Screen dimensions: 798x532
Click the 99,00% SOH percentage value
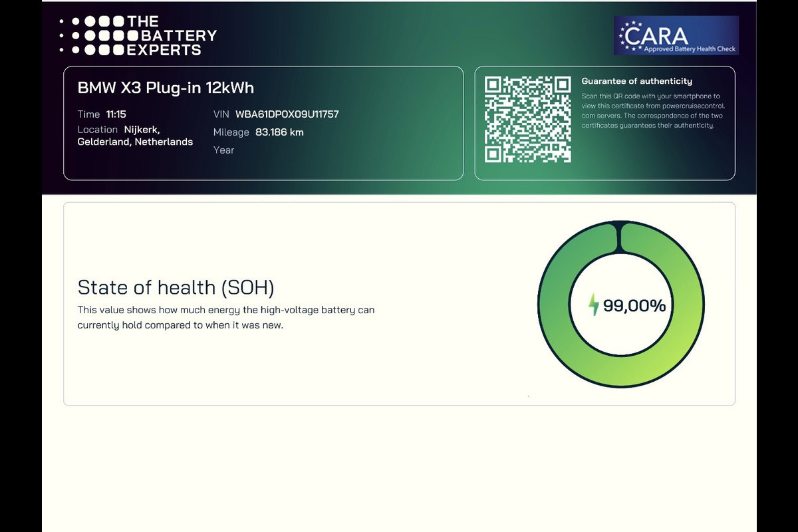pyautogui.click(x=634, y=306)
